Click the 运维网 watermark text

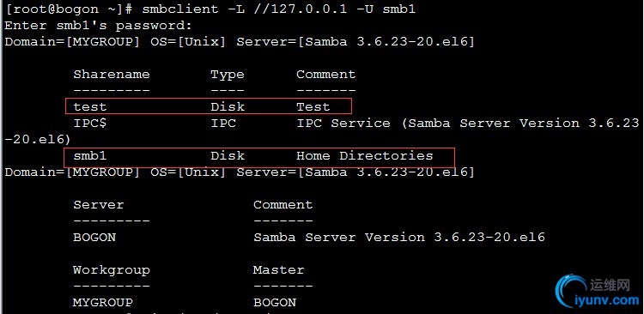click(610, 285)
